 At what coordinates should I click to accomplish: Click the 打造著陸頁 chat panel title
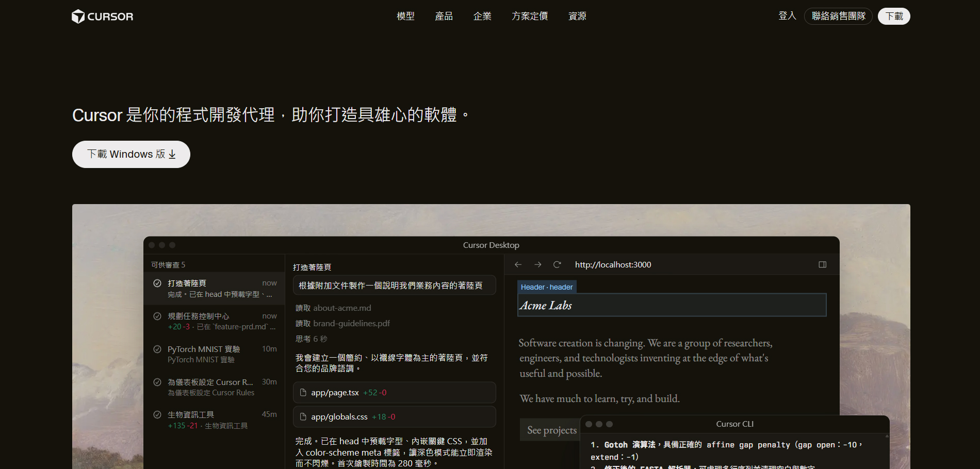coord(312,267)
